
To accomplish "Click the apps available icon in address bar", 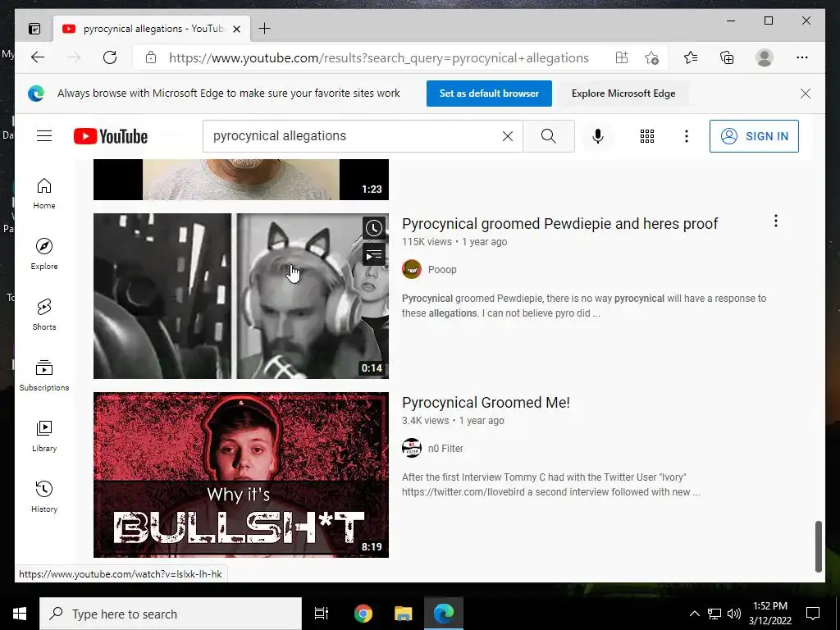I will click(x=622, y=57).
